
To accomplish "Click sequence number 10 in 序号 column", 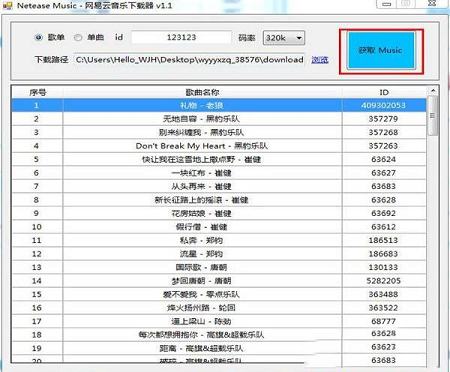I will [x=37, y=227].
